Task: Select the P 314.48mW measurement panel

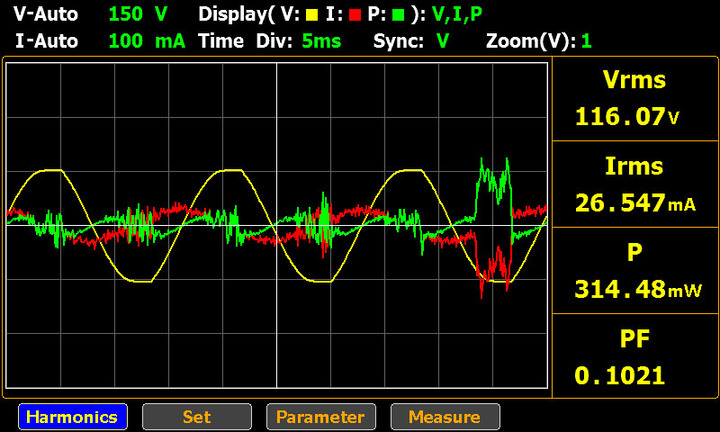Action: tap(634, 270)
